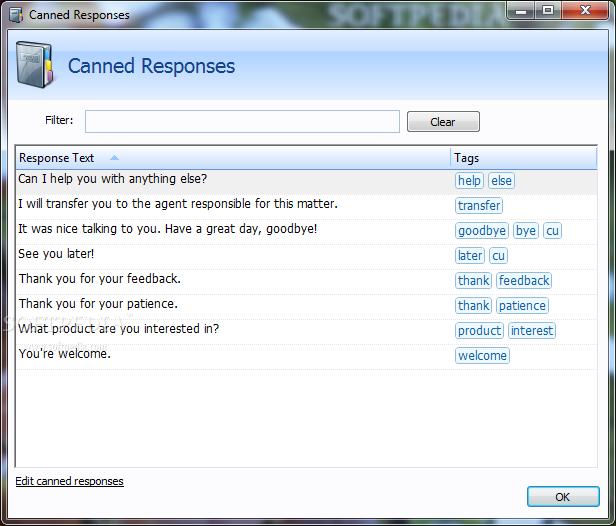
Task: Sort by the Response Text column header
Action: pos(233,158)
